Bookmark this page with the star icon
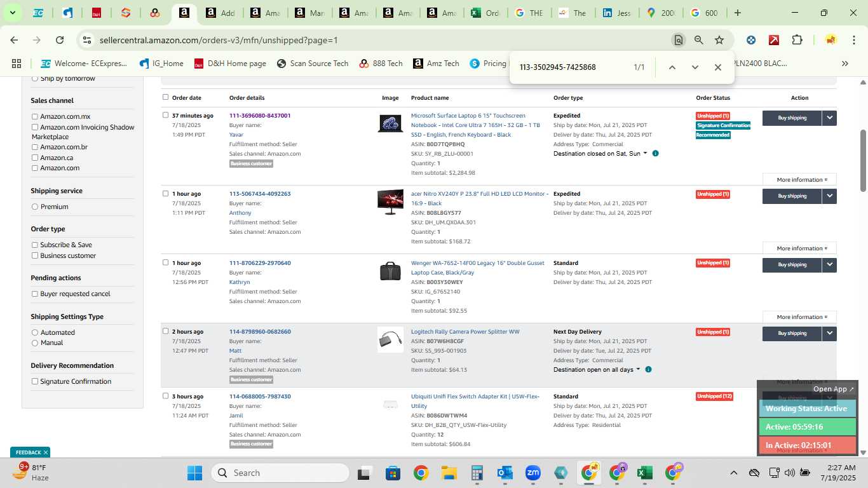The width and height of the screenshot is (868, 488). [x=719, y=40]
